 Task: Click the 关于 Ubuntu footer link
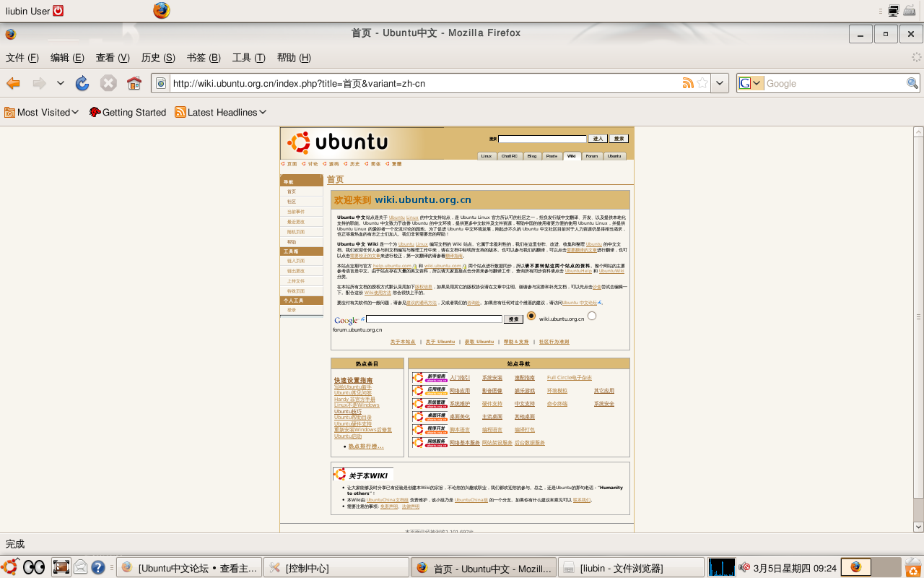click(440, 342)
